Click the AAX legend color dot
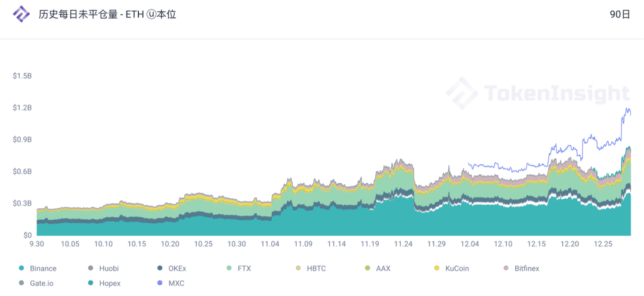Screen dimensions: 644x296 [x=367, y=269]
